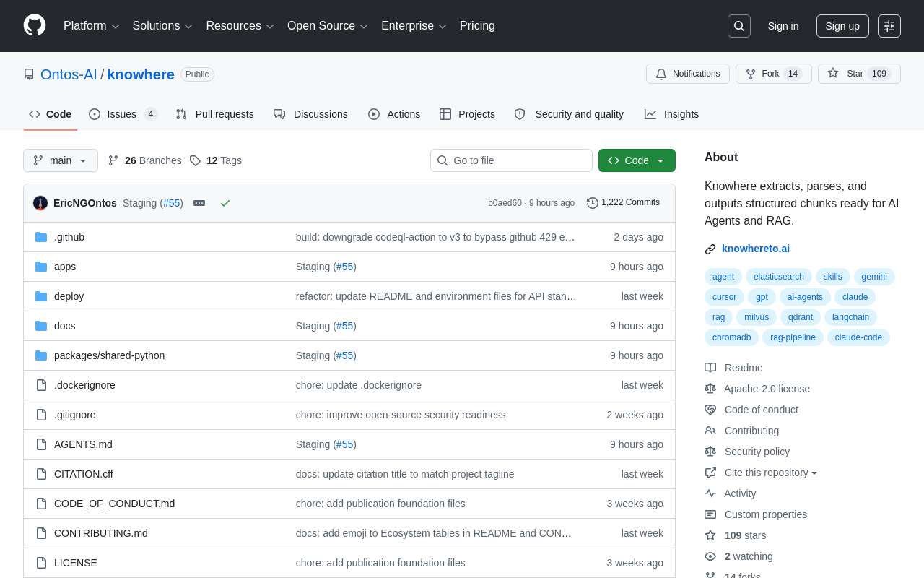
Task: Click the Sign up button
Action: [x=842, y=26]
